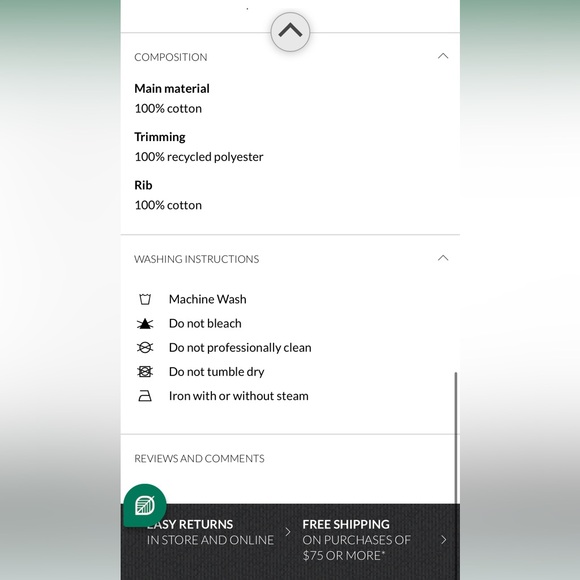Click the scroll-to-top circular arrow button
The width and height of the screenshot is (580, 580).
[x=290, y=32]
